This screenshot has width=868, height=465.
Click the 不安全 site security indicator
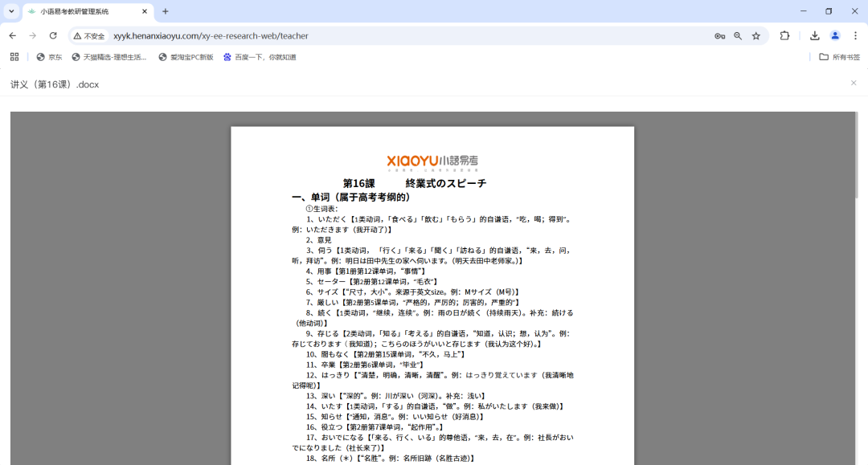click(89, 36)
